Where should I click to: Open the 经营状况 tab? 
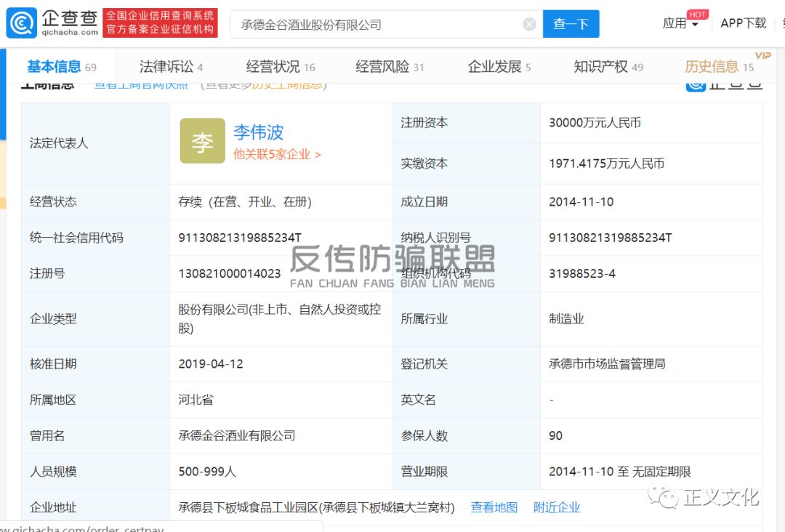(x=274, y=66)
